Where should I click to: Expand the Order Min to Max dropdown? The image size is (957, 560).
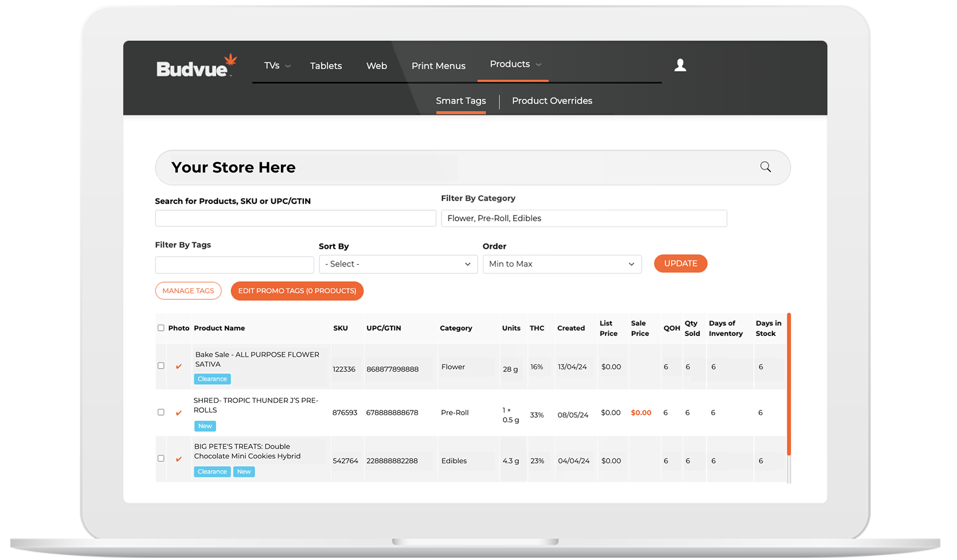click(562, 264)
